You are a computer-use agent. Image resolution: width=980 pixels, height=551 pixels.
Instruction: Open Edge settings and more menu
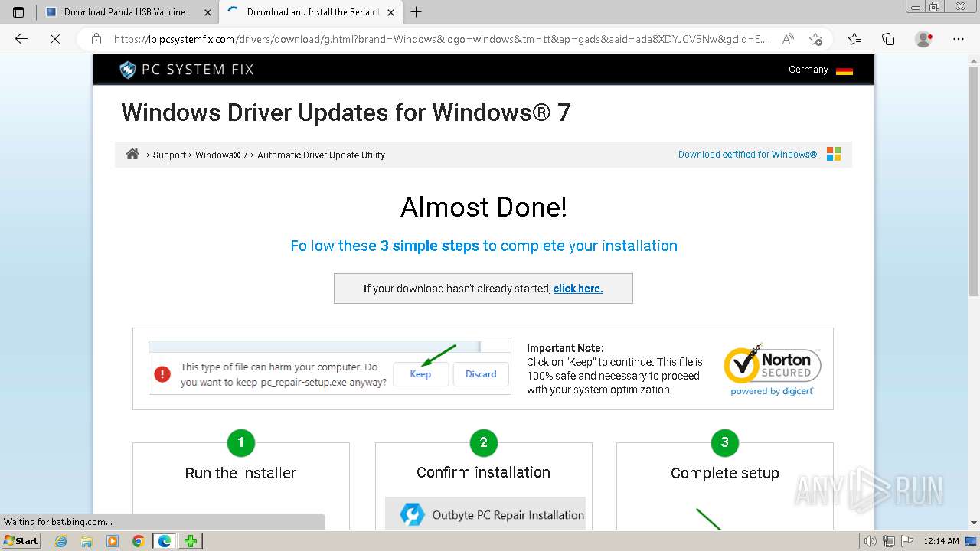958,39
